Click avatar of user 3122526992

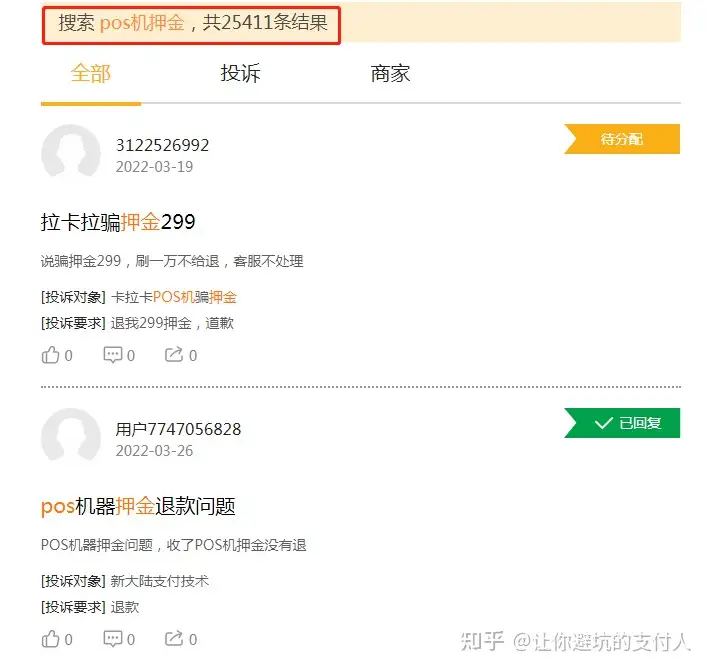tap(71, 151)
